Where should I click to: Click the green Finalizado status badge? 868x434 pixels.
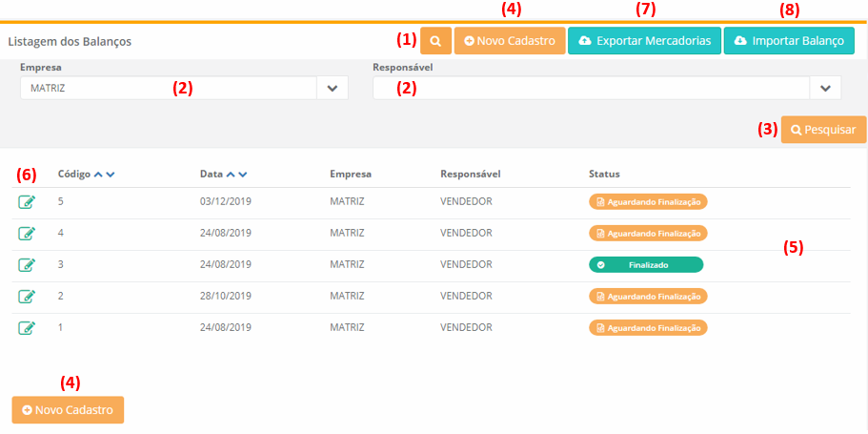(646, 265)
